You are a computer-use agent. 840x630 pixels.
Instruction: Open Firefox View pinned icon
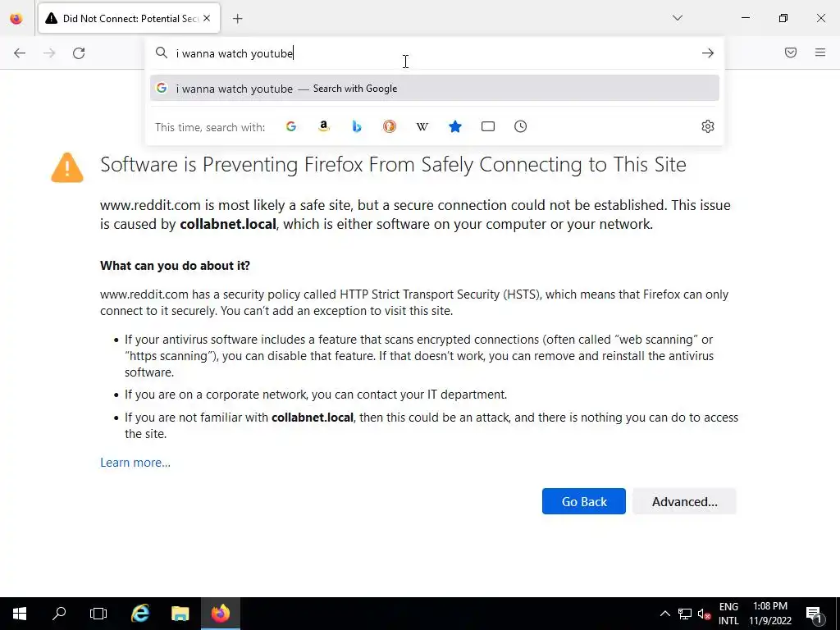pyautogui.click(x=16, y=19)
